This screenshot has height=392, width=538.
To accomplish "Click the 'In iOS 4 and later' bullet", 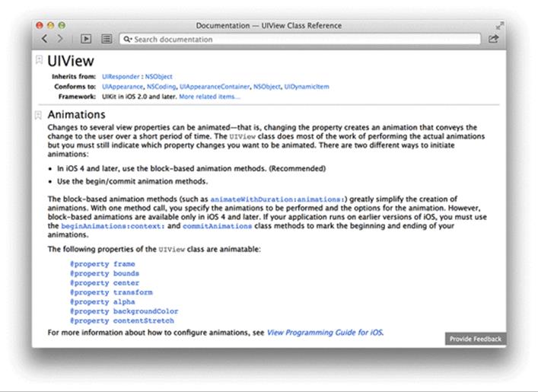I will pos(192,168).
